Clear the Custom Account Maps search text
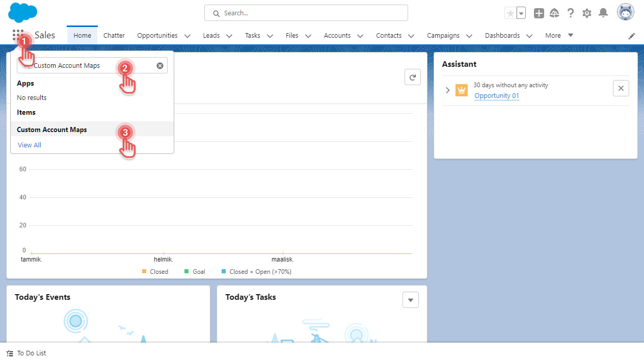Screen dimensions: 644x363 tap(159, 65)
